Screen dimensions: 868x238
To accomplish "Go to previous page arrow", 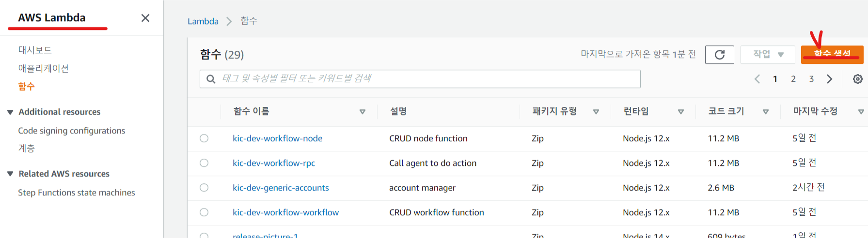I will coord(757,79).
